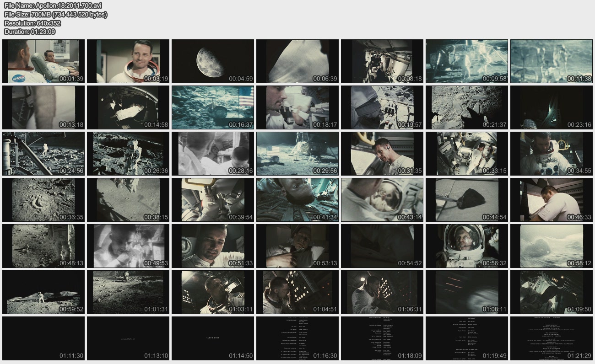Open the thumbnail at 00:38:15

[x=128, y=200]
